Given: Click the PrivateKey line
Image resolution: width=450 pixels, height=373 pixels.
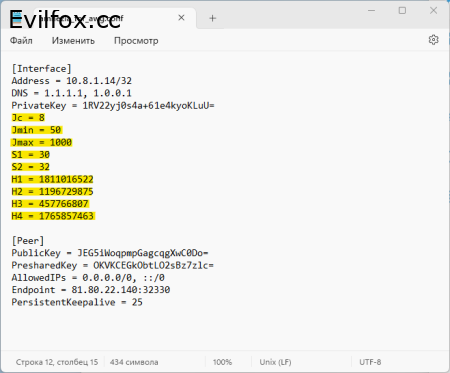Looking at the screenshot, I should click(113, 105).
